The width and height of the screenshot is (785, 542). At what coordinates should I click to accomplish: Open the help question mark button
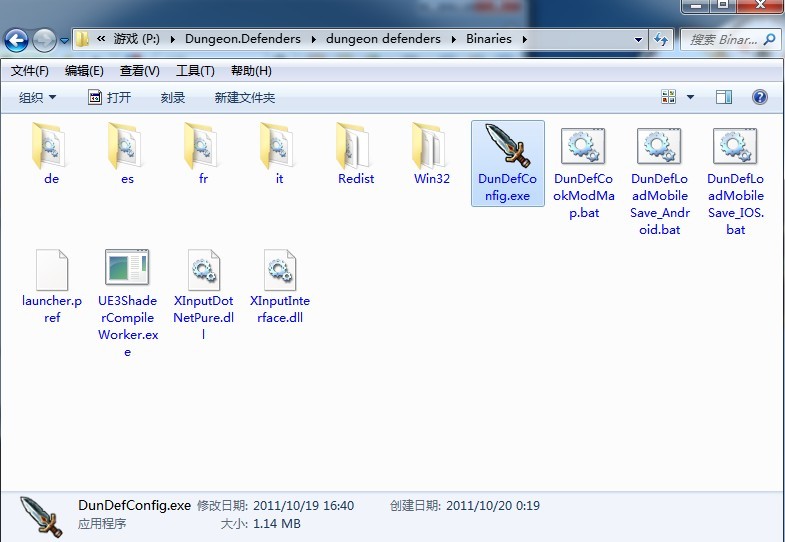coord(759,97)
